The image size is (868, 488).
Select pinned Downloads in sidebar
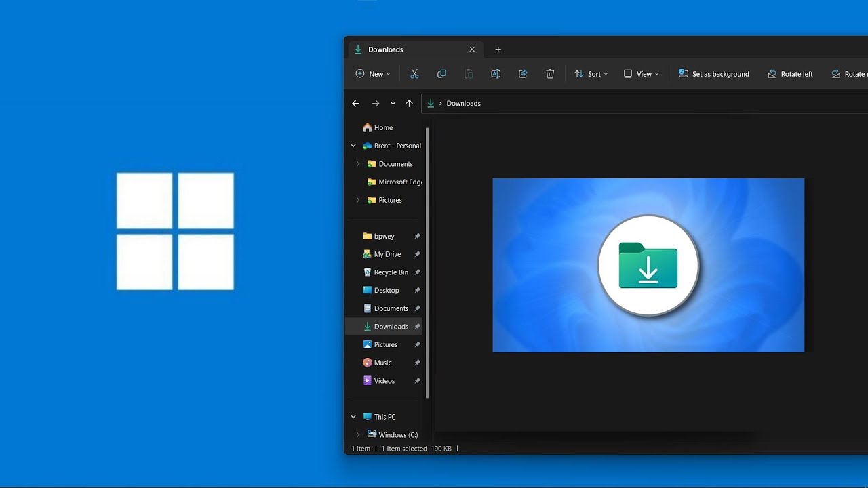pos(385,327)
